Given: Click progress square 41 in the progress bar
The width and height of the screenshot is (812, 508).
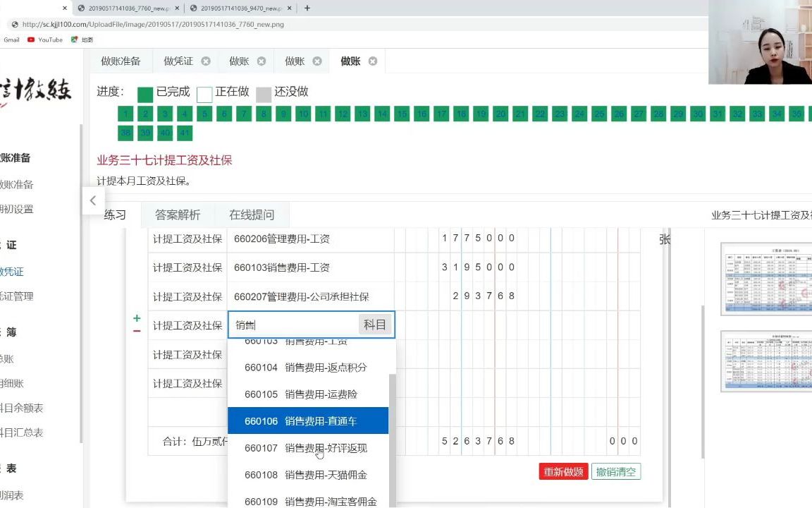Looking at the screenshot, I should click(185, 133).
